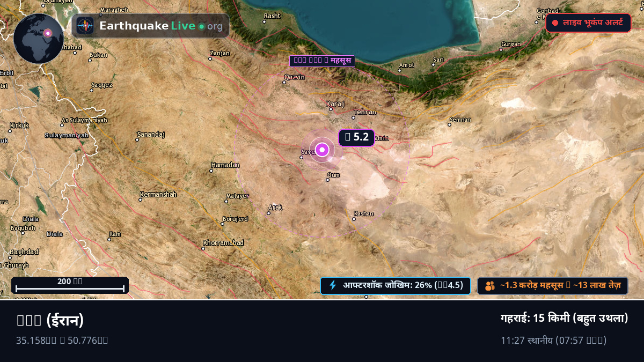This screenshot has height=362, width=644.
Task: Open the EarthquakeLive.org site title
Action: [x=161, y=26]
